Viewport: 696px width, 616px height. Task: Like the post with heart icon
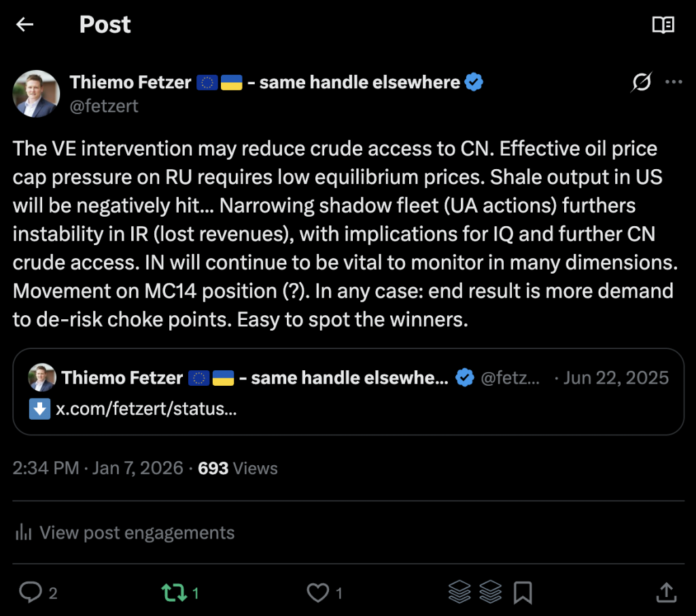click(x=317, y=592)
